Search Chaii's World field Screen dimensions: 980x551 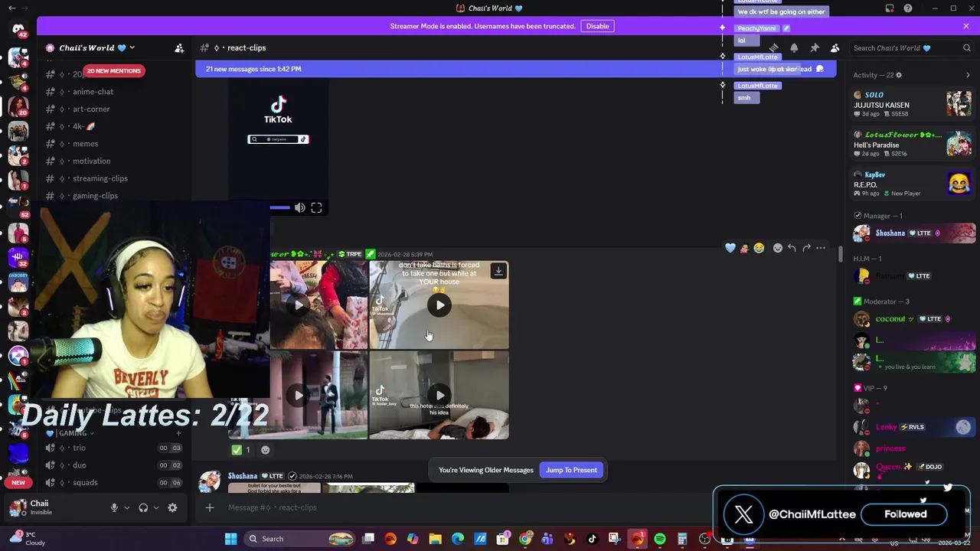(911, 47)
